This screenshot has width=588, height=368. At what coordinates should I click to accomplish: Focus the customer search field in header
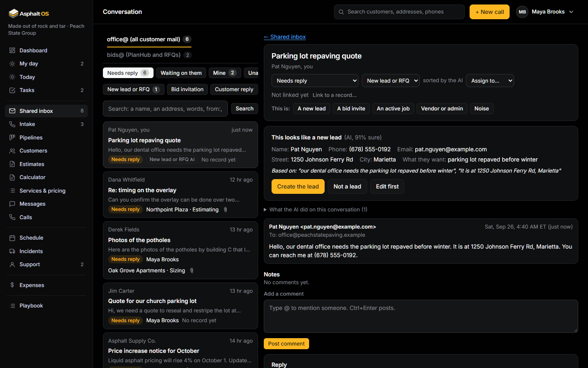coord(399,12)
